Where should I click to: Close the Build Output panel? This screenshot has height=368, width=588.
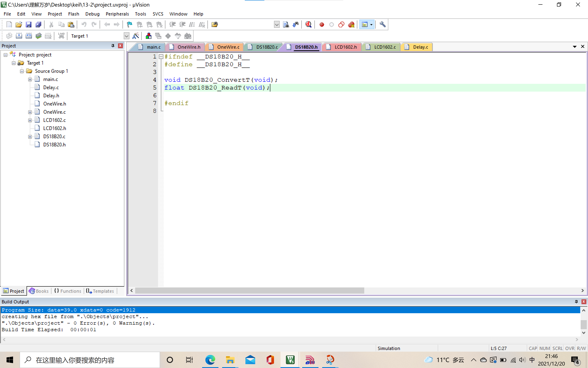(584, 302)
